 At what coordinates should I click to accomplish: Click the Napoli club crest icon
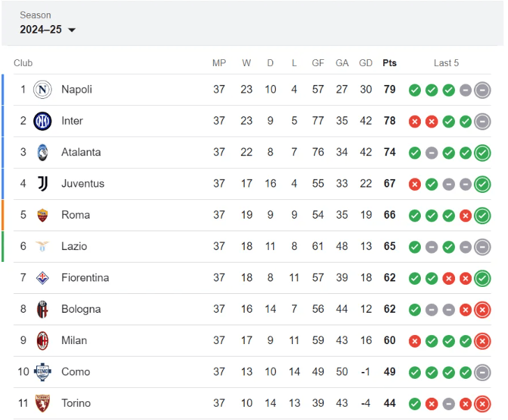coord(43,89)
